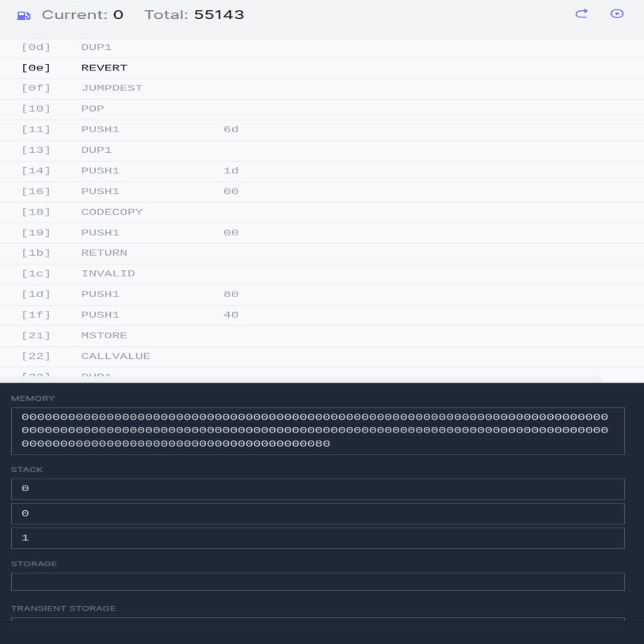Select the [22] CALLVALUE instruction row

(322, 356)
